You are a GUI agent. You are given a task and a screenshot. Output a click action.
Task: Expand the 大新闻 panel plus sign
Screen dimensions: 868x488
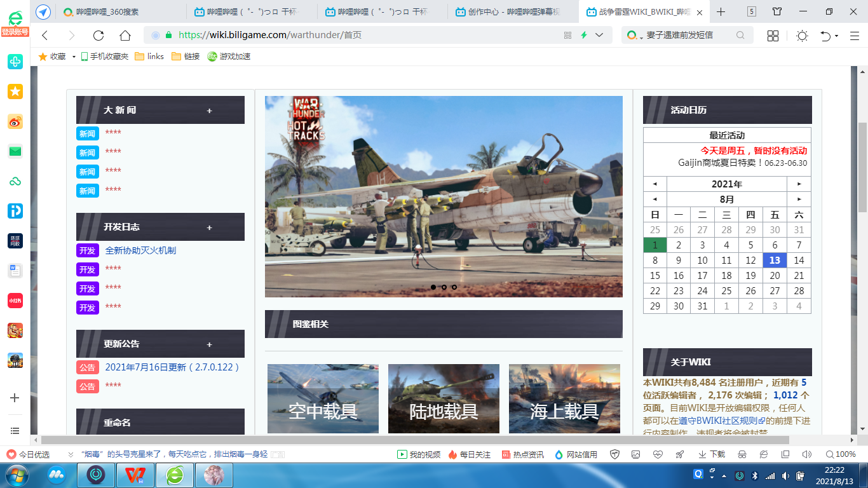pyautogui.click(x=209, y=111)
